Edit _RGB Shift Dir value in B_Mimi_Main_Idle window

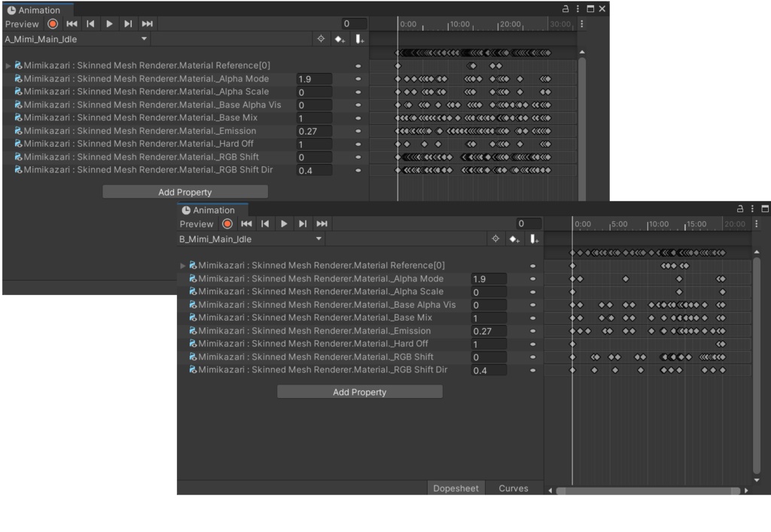tap(489, 370)
